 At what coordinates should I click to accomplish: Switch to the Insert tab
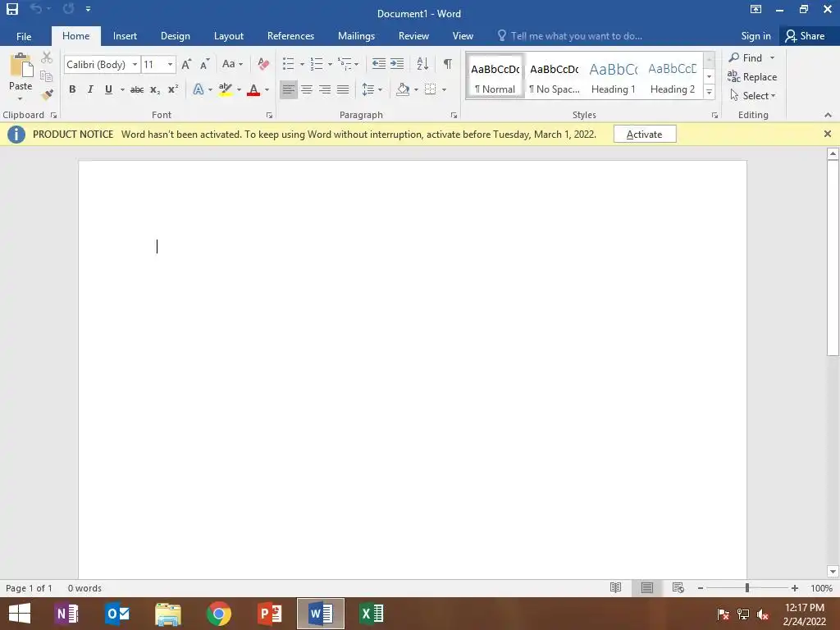click(x=125, y=36)
